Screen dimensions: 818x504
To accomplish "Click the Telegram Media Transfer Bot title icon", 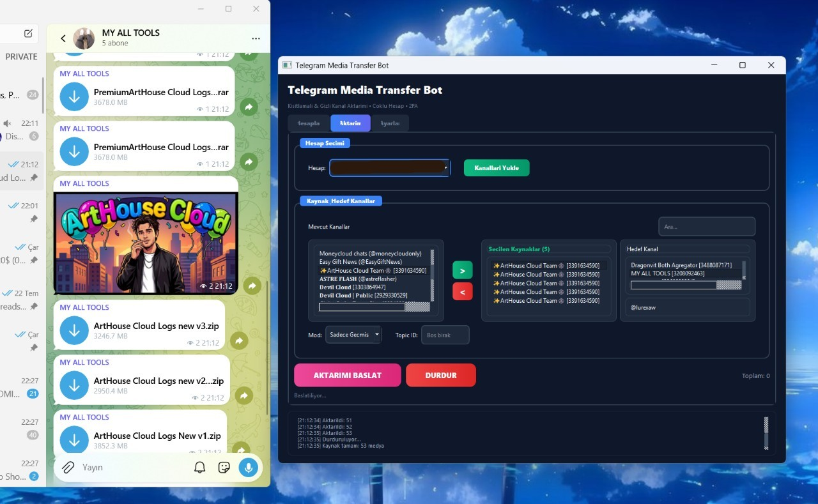I will [287, 65].
